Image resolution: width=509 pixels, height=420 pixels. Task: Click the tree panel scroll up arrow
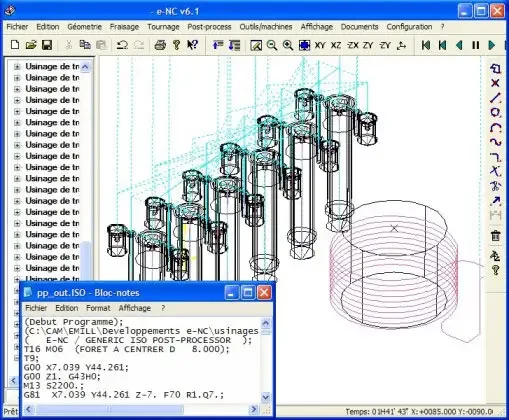(x=85, y=67)
